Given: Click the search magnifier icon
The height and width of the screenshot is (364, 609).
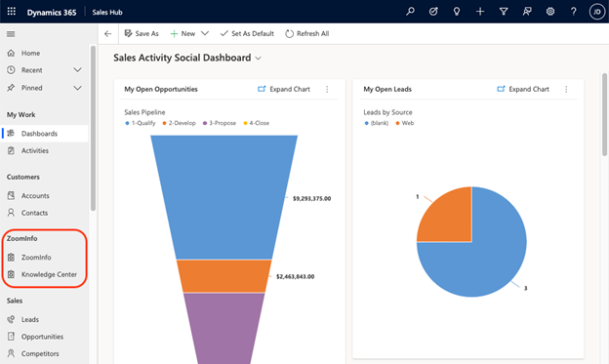Looking at the screenshot, I should 410,12.
